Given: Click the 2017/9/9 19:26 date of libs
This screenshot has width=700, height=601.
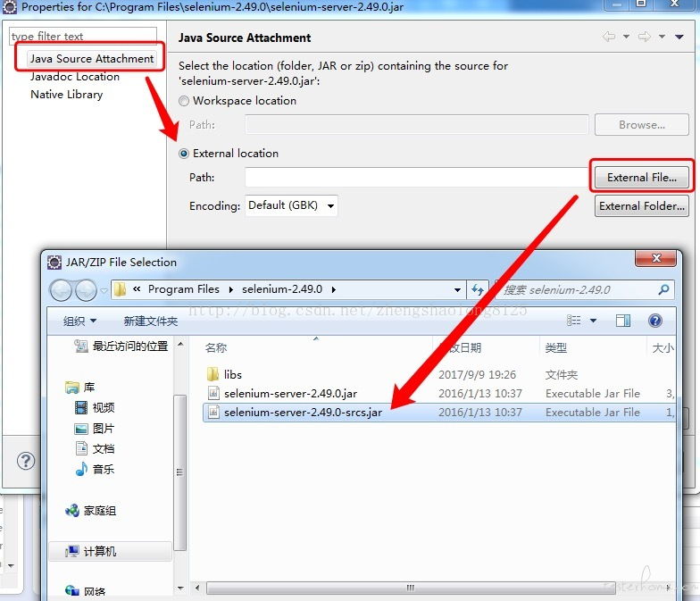Looking at the screenshot, I should pos(477,374).
